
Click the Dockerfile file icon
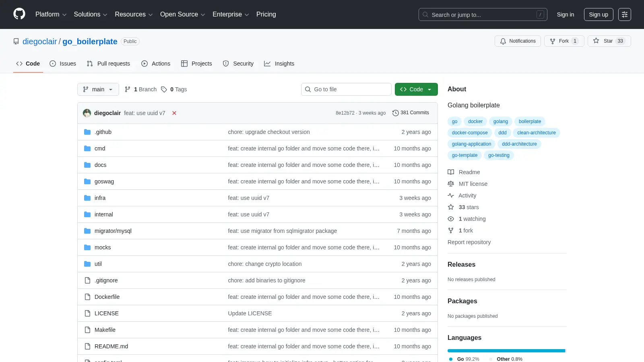87,297
